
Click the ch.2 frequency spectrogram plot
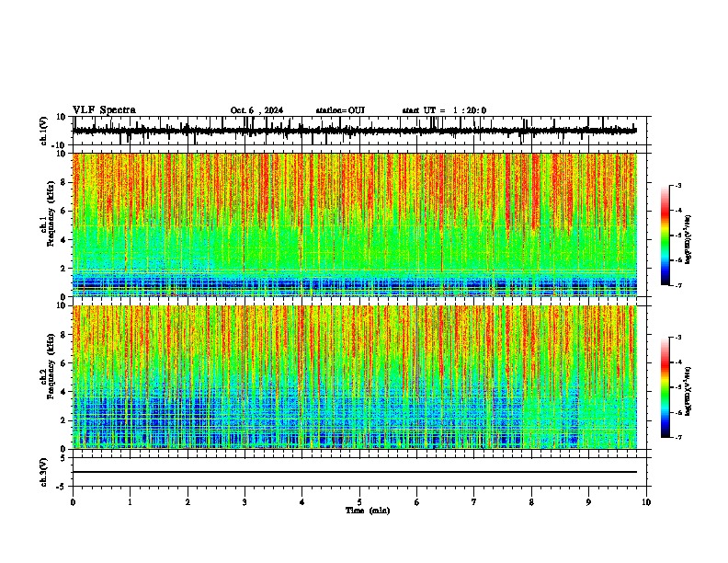tap(355, 377)
